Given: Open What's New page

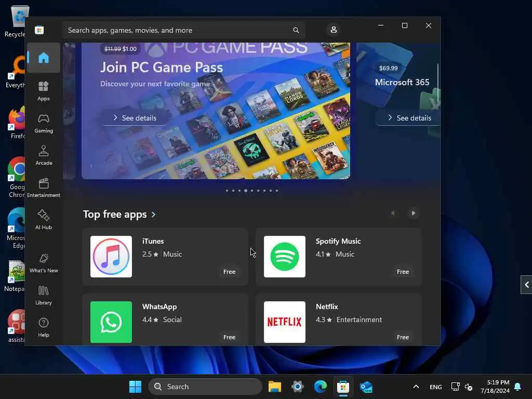Looking at the screenshot, I should coord(44,263).
